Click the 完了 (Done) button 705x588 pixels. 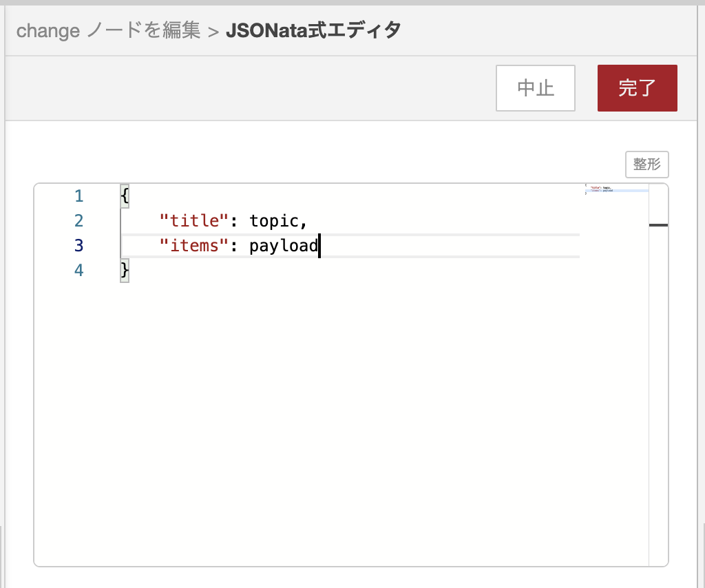pos(637,88)
